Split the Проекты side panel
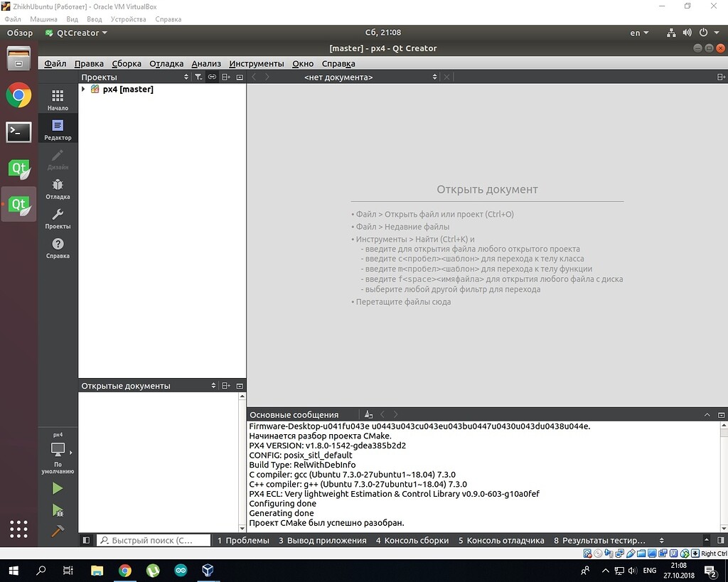Viewport: 728px width, 582px height. [x=226, y=77]
